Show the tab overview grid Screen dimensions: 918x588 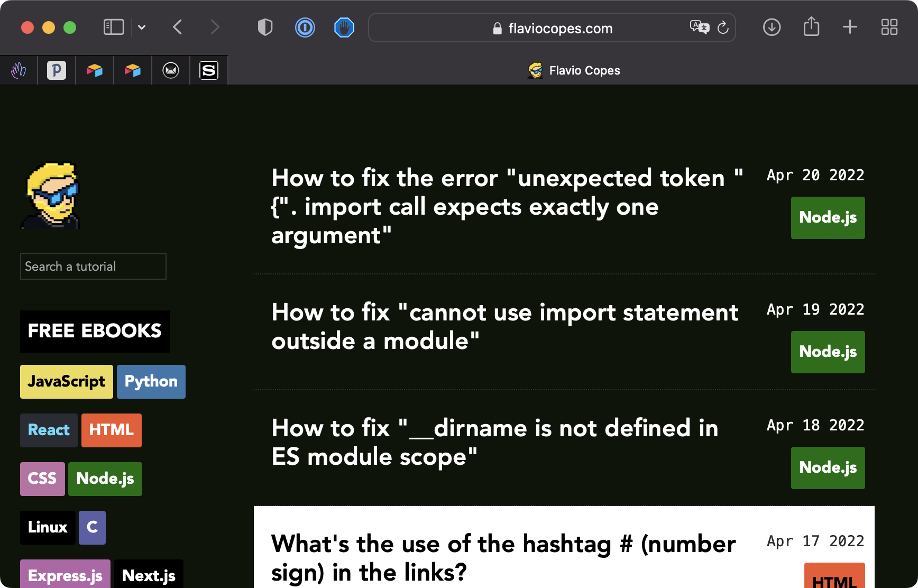point(889,27)
